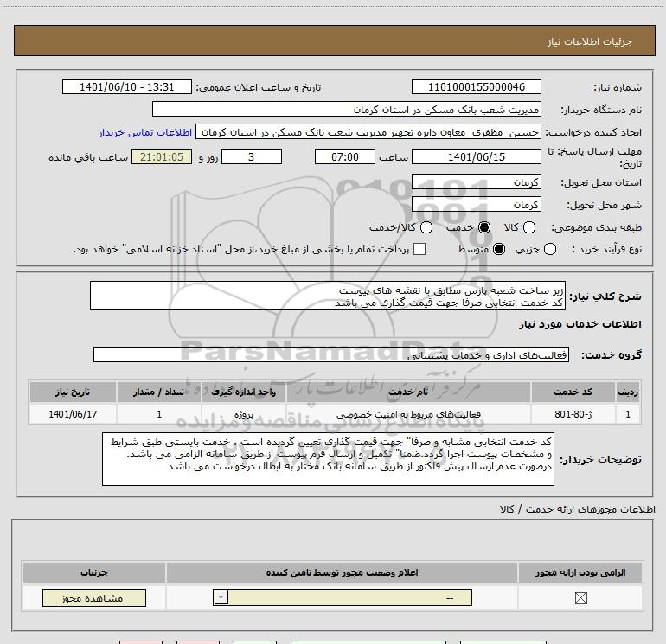Click the مشاهده مجوز button
The width and height of the screenshot is (666, 644).
(x=94, y=597)
